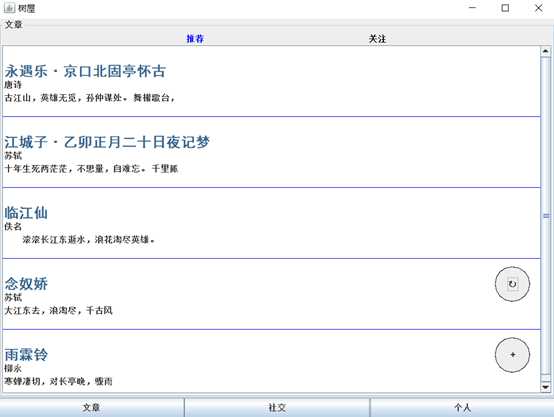Click the vertical scrollbar thumb
The height and width of the screenshot is (417, 554).
546,216
